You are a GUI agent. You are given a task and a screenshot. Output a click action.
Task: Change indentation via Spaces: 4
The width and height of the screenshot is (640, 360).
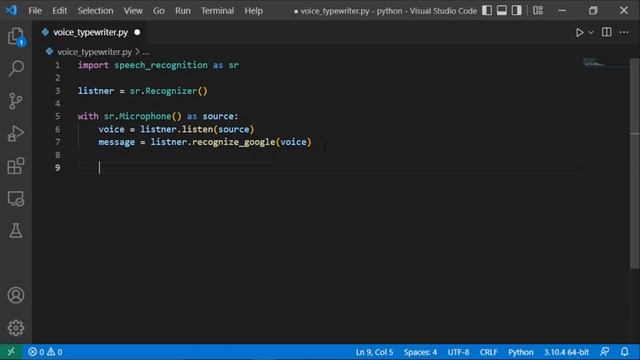(420, 352)
